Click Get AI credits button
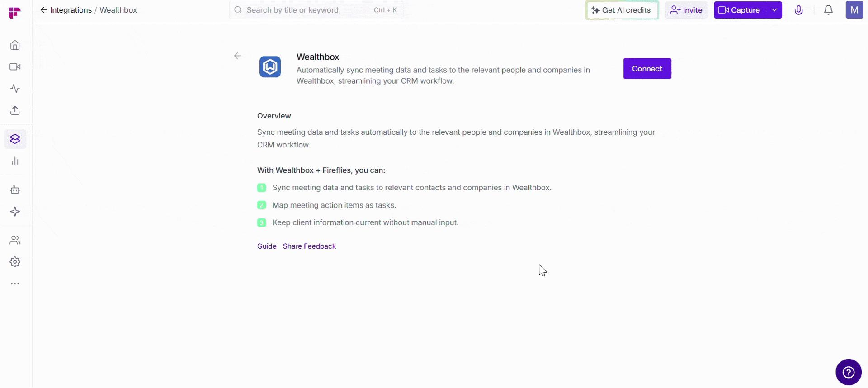This screenshot has width=868, height=388. [622, 10]
